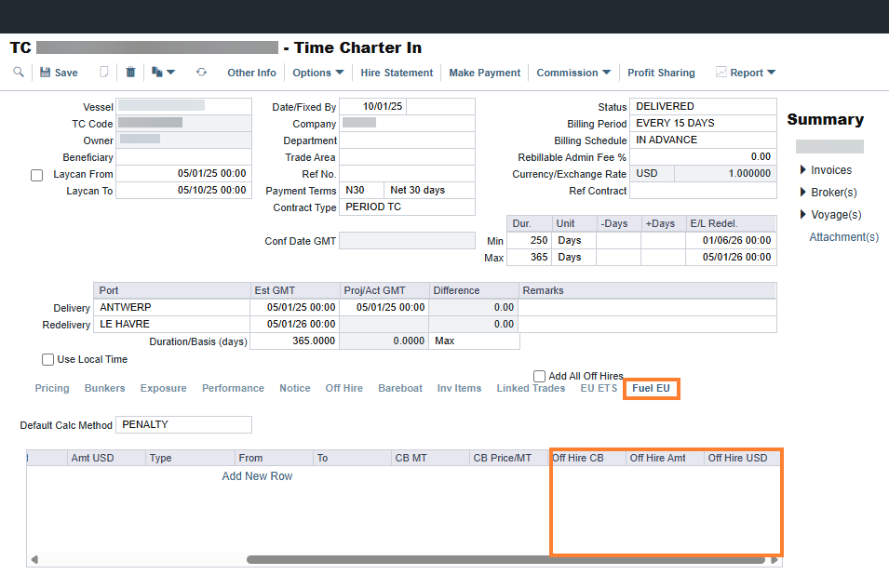Delete the charter with trash icon
Viewport: 889px width, 588px height.
click(x=130, y=72)
